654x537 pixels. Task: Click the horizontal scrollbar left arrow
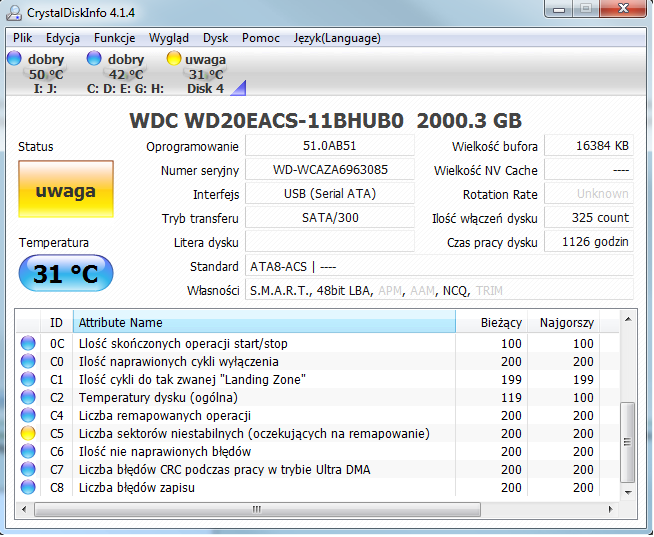[24, 509]
